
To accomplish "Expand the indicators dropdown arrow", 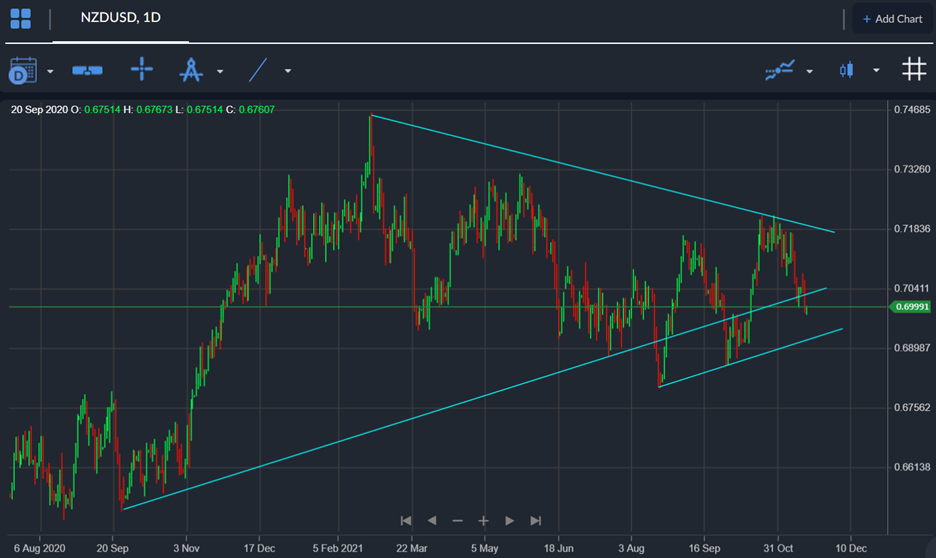I will tap(809, 71).
